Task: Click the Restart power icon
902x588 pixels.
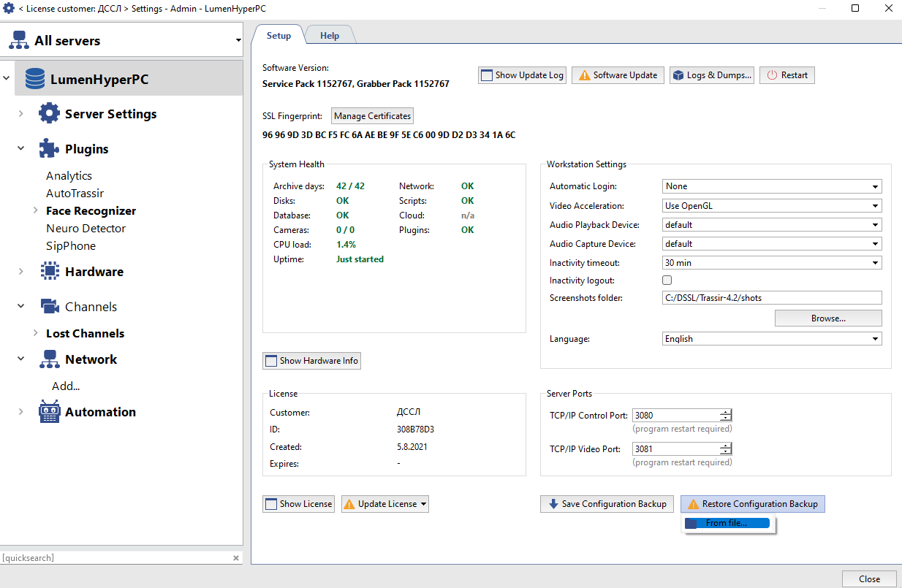Action: click(772, 75)
